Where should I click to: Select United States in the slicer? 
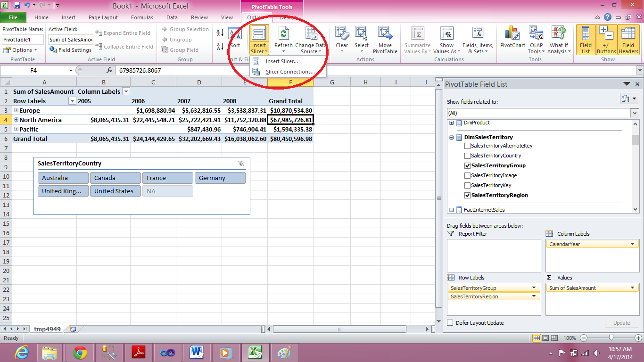click(116, 191)
